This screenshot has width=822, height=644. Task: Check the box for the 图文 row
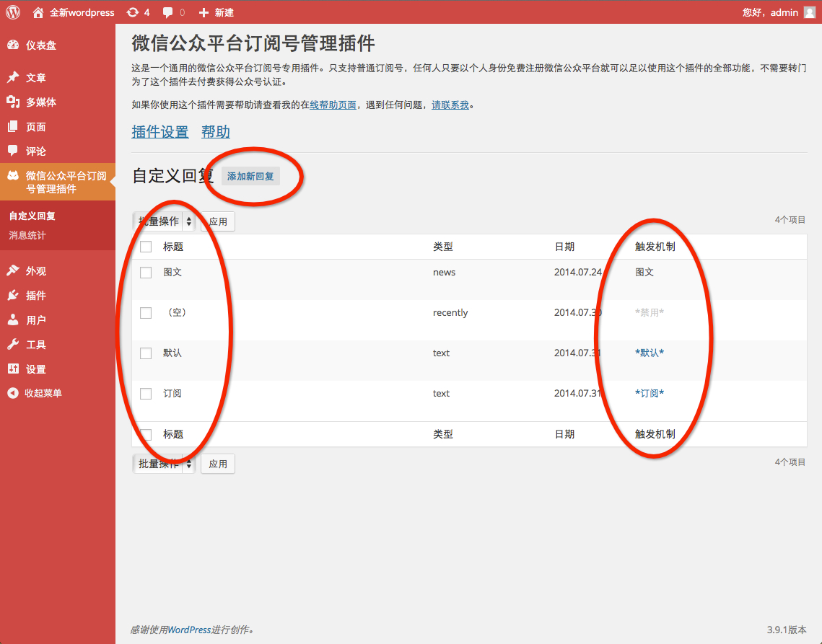146,273
